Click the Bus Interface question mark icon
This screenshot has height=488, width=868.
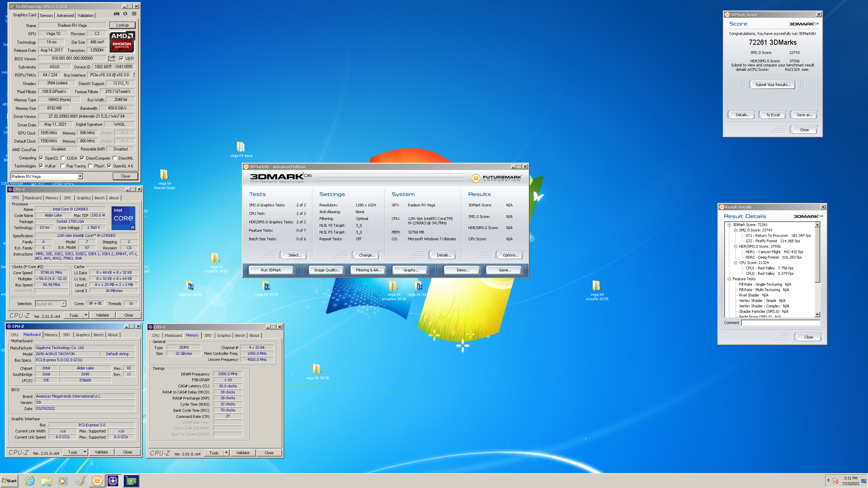[134, 75]
